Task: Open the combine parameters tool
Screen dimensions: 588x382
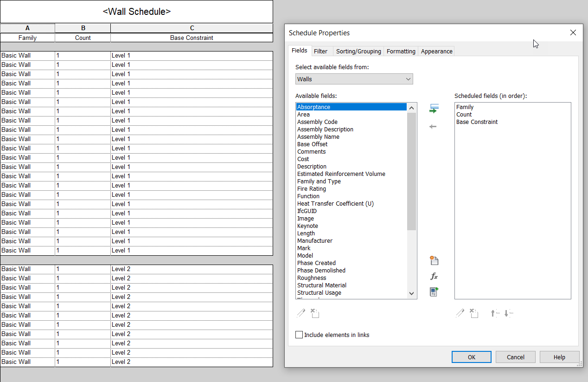Action: (x=434, y=291)
